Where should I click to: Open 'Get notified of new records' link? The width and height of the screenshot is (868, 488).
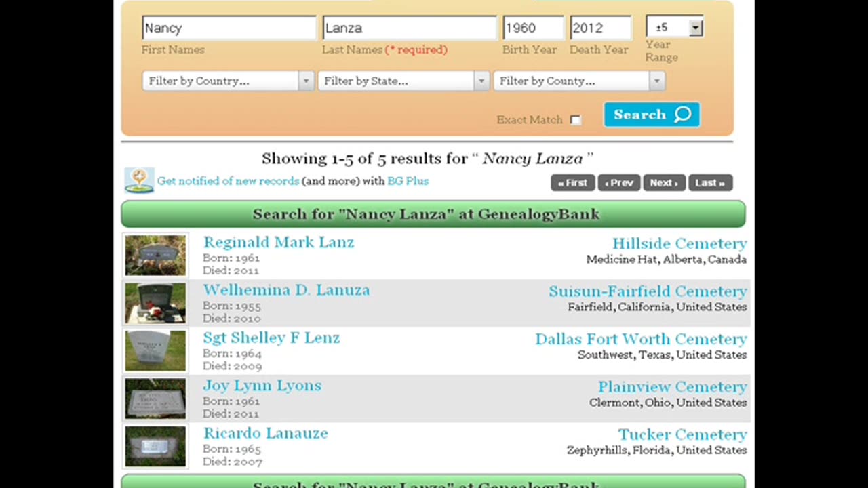pos(228,181)
